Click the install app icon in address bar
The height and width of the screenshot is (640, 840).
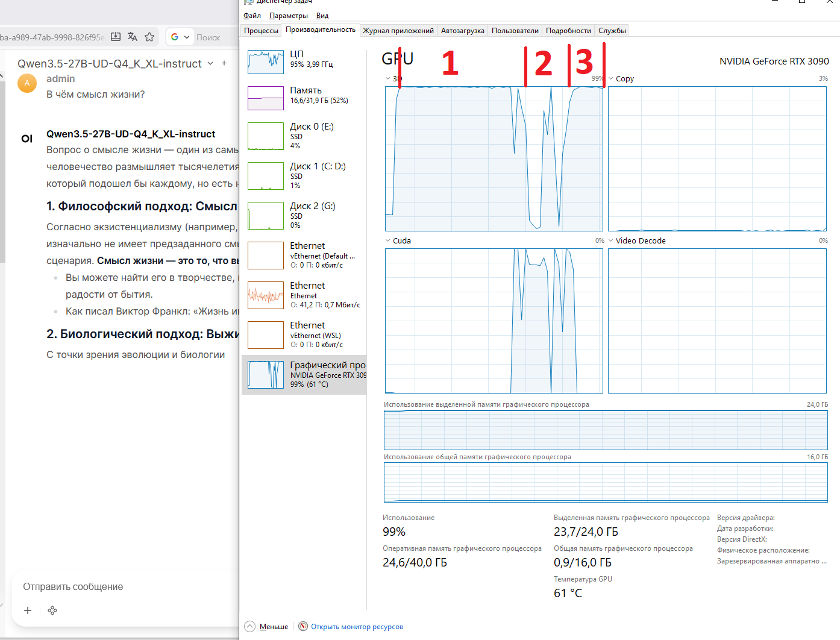tap(116, 37)
